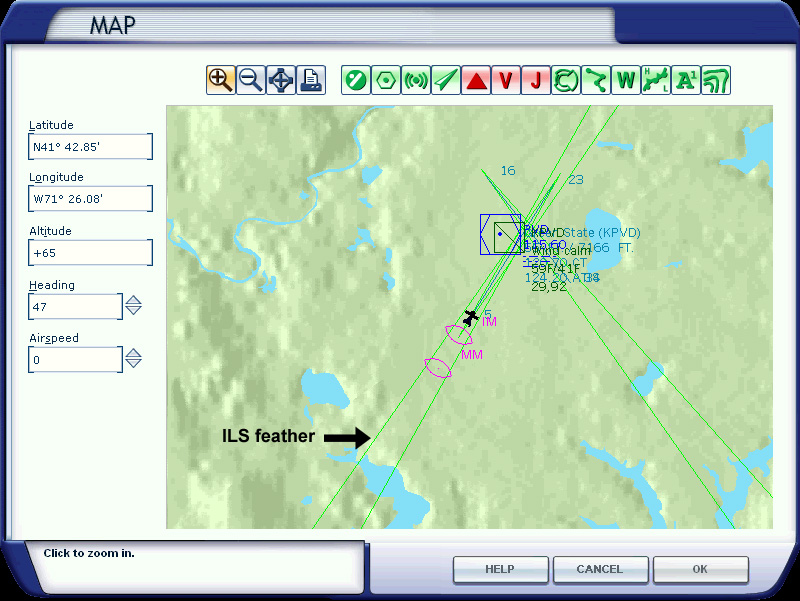Screen dimensions: 800x601
Task: Toggle NDB beacons display icon
Action: click(x=415, y=80)
